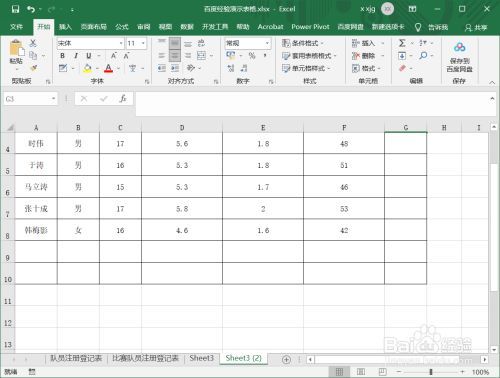Click the Merge and Center icon
Screen dimensions: 500x378
click(201, 55)
